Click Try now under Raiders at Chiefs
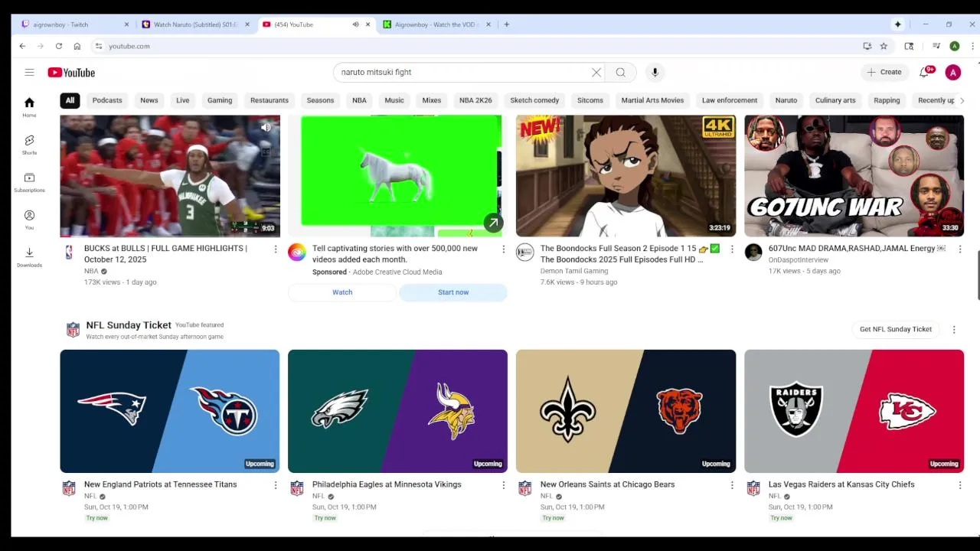This screenshot has height=551, width=980. [x=781, y=518]
